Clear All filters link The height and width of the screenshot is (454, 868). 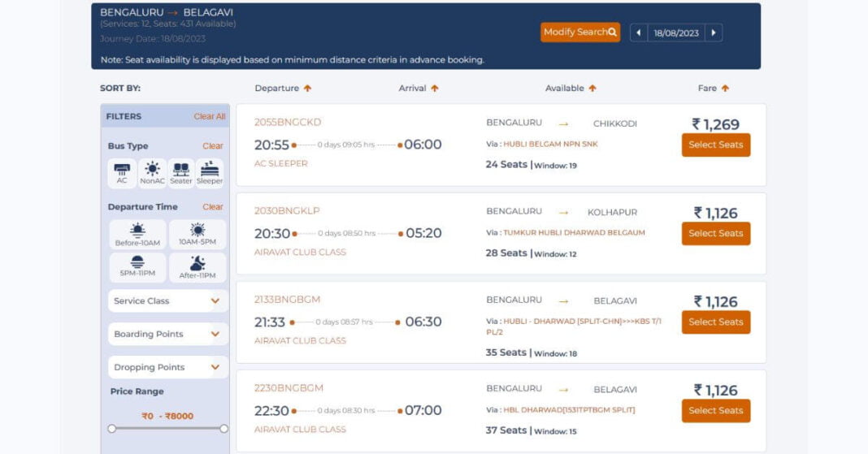[x=210, y=117]
